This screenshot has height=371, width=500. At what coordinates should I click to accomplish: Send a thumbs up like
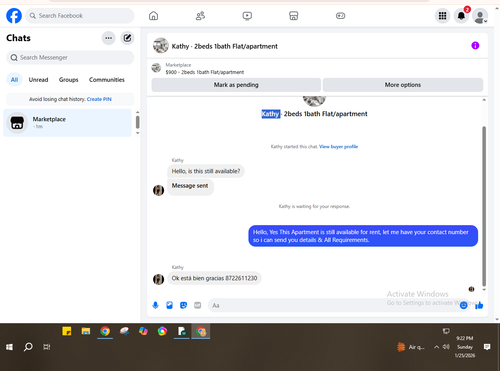pyautogui.click(x=479, y=305)
